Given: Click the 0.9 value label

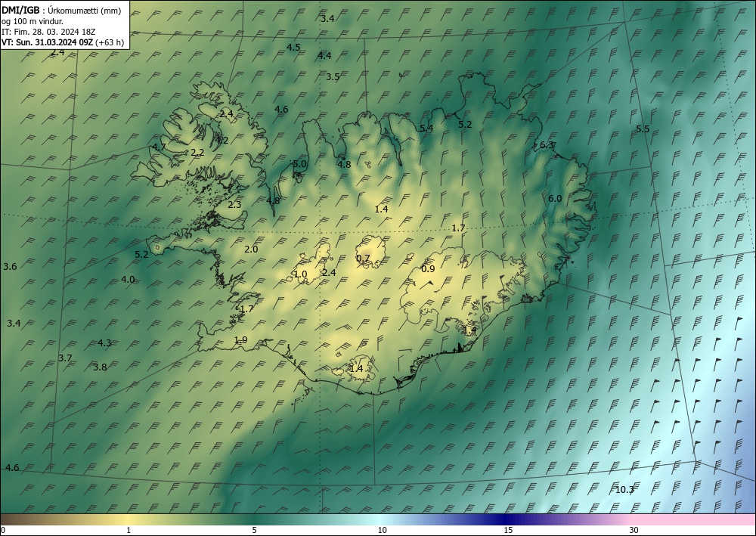Looking at the screenshot, I should 428,269.
